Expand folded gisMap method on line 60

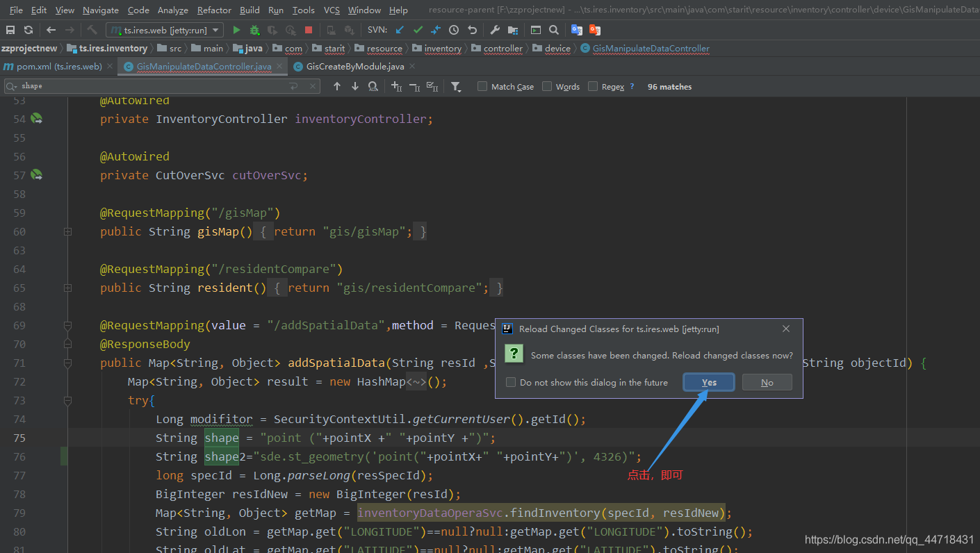click(67, 231)
